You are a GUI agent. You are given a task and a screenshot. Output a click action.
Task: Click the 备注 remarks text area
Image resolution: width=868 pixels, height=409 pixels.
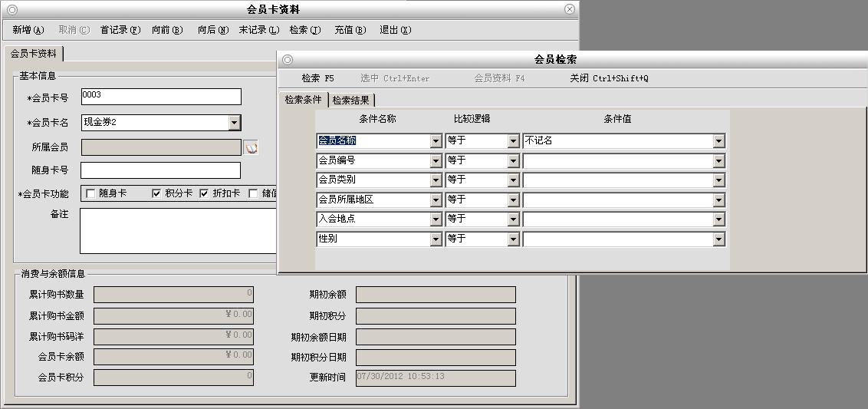click(178, 231)
